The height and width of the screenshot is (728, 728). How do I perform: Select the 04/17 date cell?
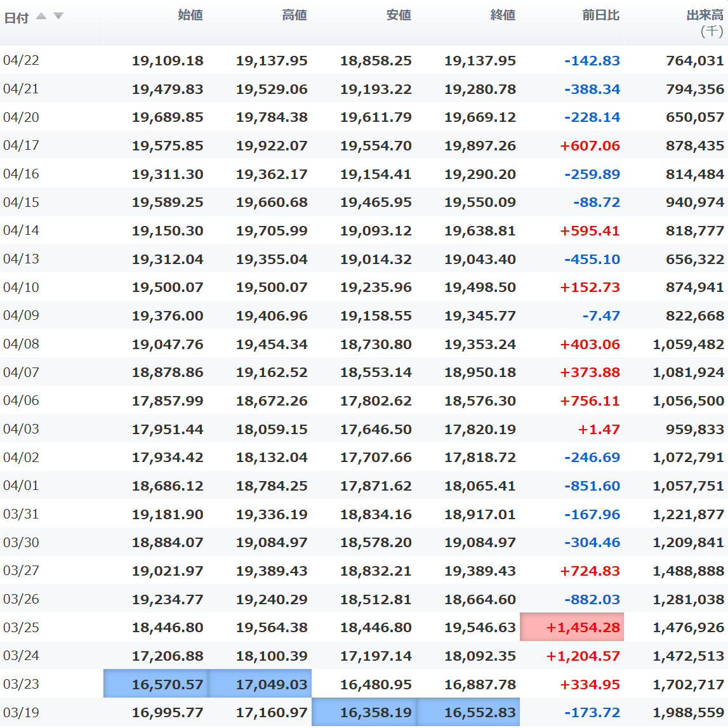point(22,145)
